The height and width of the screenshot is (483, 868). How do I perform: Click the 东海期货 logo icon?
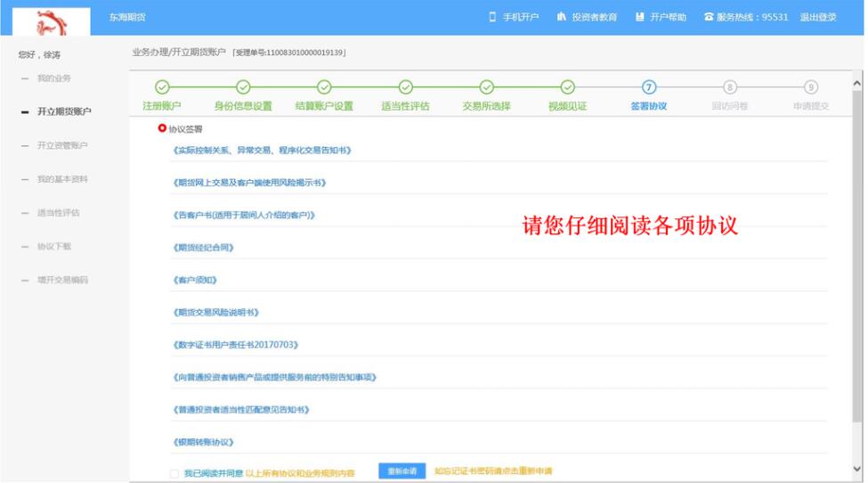point(52,19)
